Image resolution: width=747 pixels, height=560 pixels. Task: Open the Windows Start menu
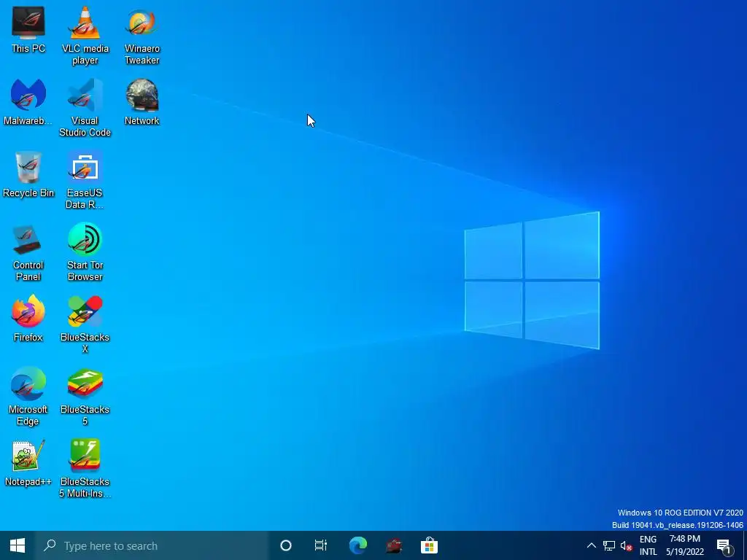pos(18,545)
